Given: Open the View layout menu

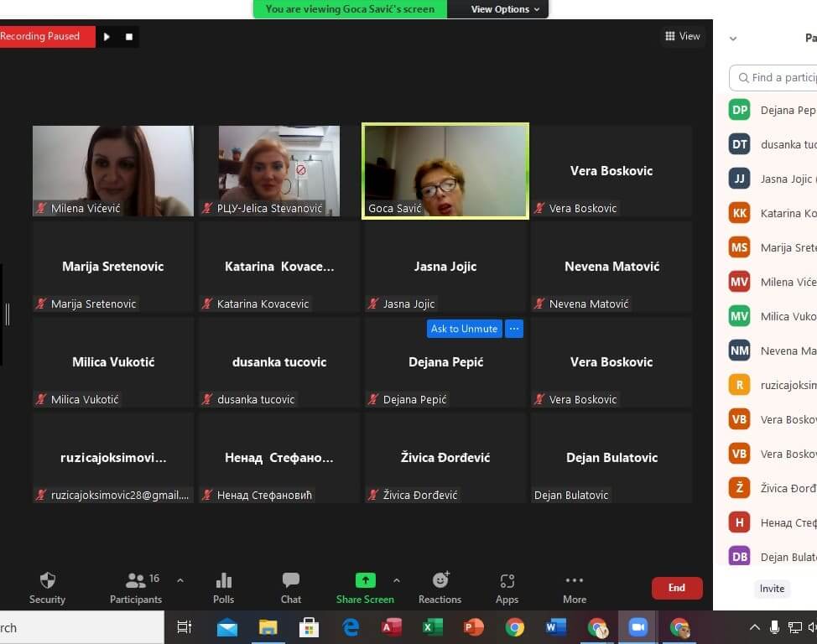Looking at the screenshot, I should (x=682, y=36).
